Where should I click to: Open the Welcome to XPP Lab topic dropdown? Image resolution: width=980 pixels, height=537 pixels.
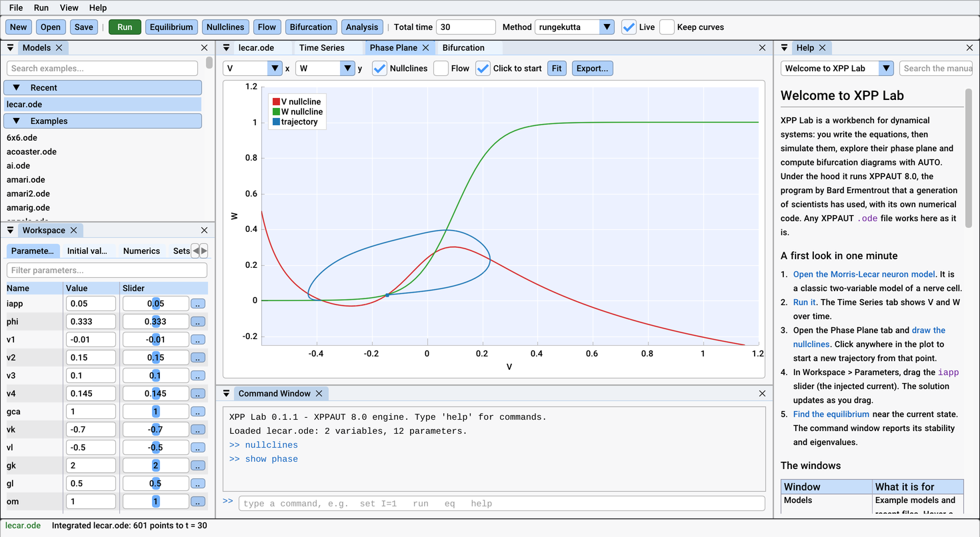point(837,68)
